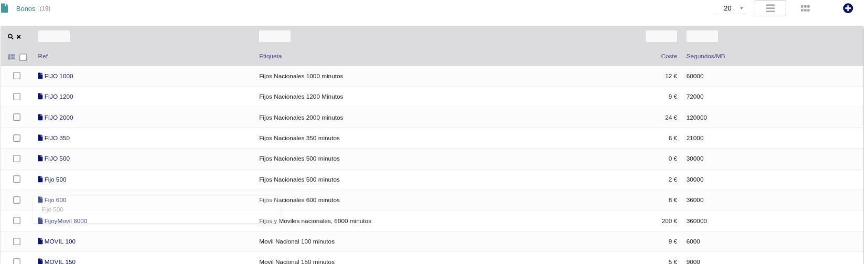Sort by the Segundos/MB column header

(x=705, y=56)
